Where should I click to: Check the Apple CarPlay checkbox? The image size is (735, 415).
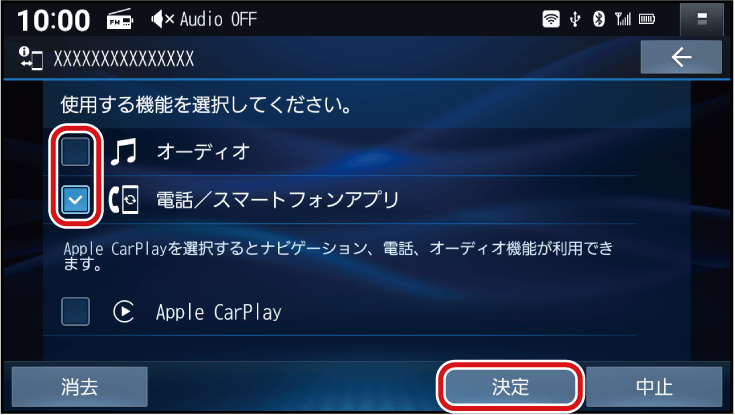tap(75, 311)
